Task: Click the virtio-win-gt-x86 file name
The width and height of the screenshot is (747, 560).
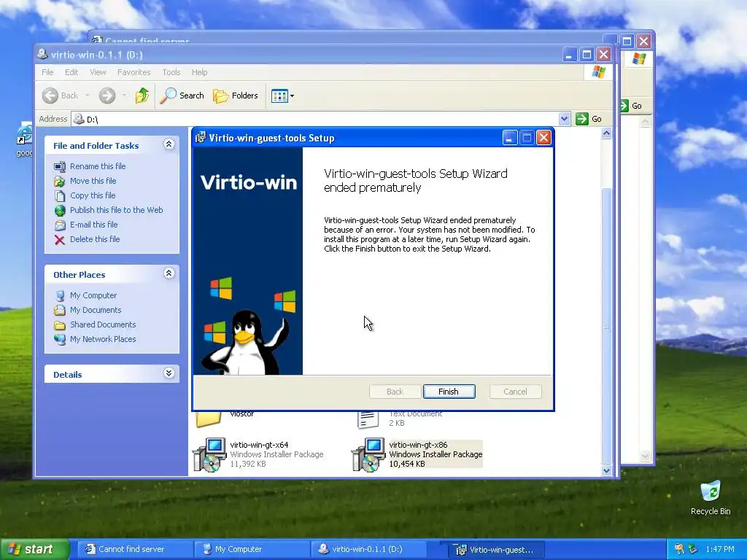Action: 418,445
